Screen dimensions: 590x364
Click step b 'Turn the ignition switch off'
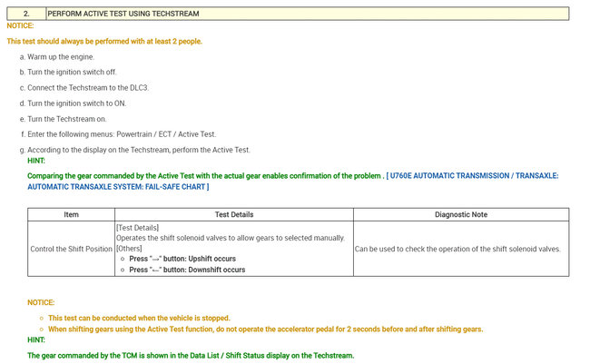click(72, 72)
